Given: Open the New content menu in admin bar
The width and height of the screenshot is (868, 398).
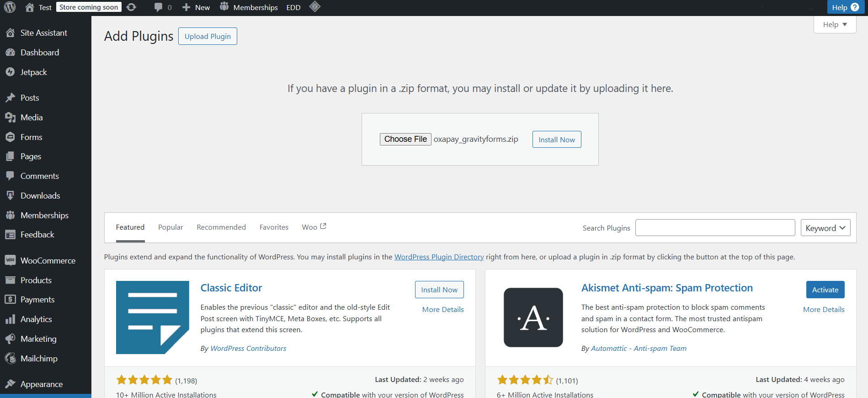Looking at the screenshot, I should [196, 7].
